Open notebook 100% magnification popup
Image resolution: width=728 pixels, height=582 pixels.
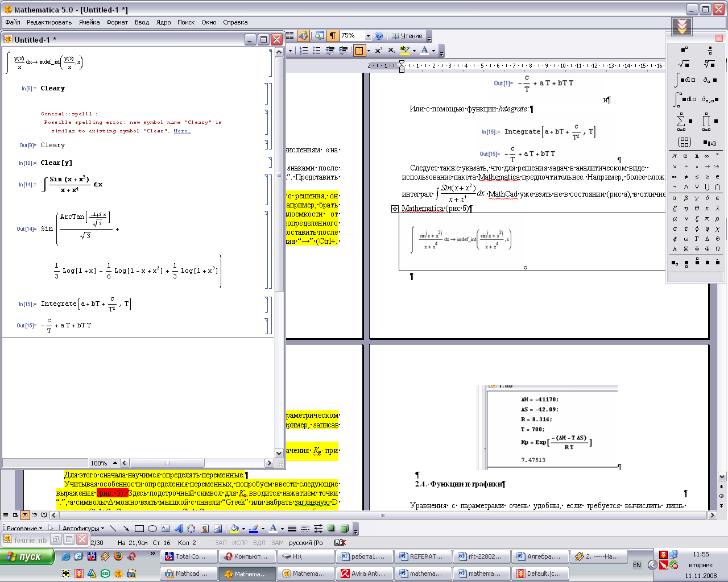click(x=103, y=463)
